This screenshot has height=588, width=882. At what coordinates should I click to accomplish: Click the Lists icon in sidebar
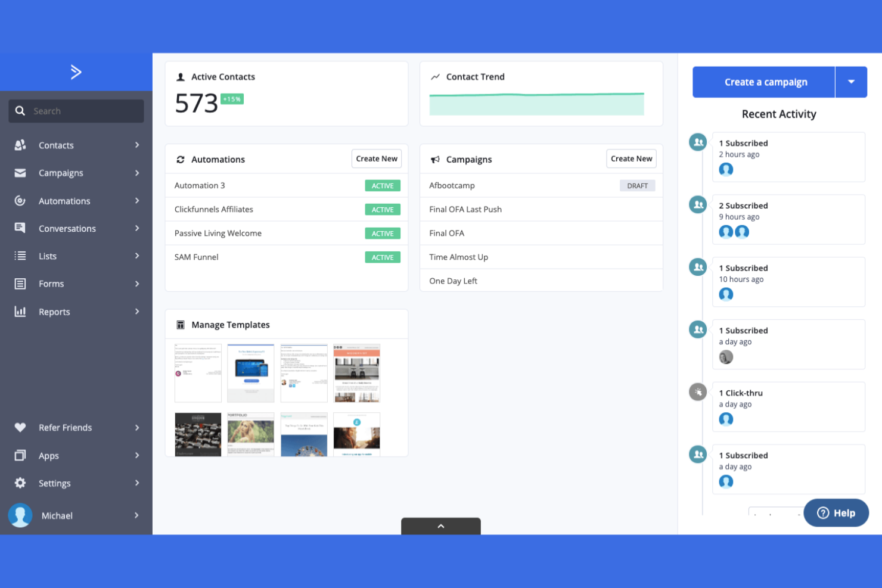coord(20,256)
